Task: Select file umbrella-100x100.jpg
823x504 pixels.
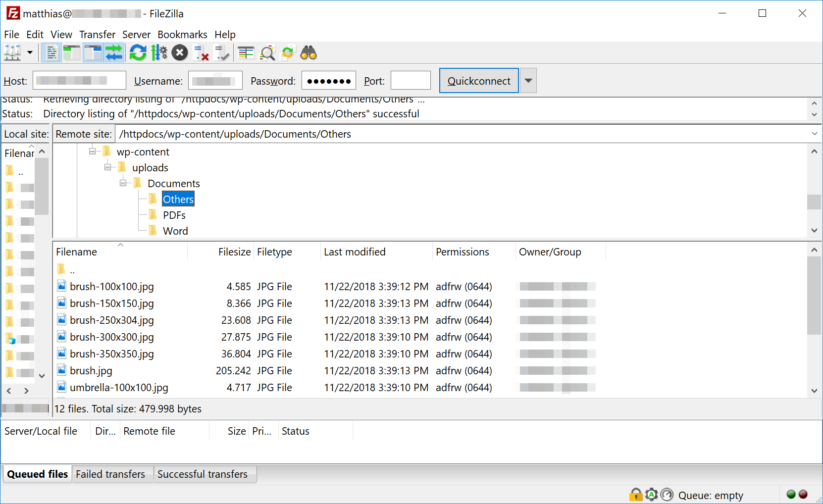Action: (119, 388)
